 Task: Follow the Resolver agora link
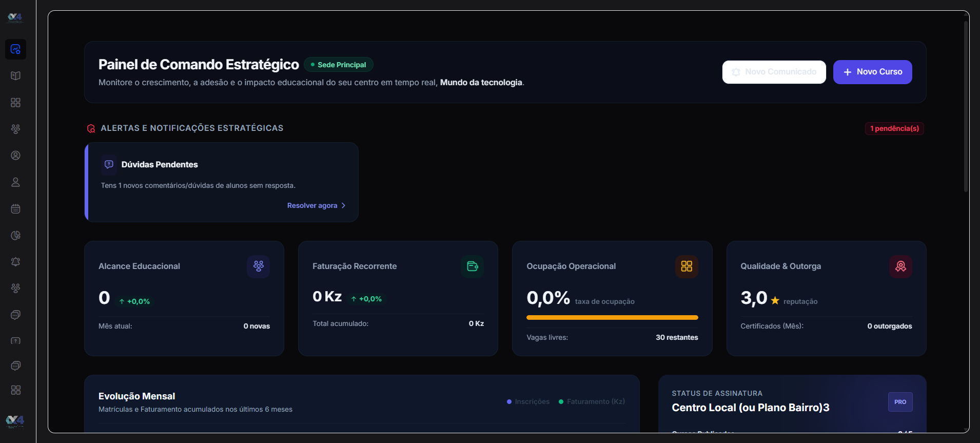(316, 205)
